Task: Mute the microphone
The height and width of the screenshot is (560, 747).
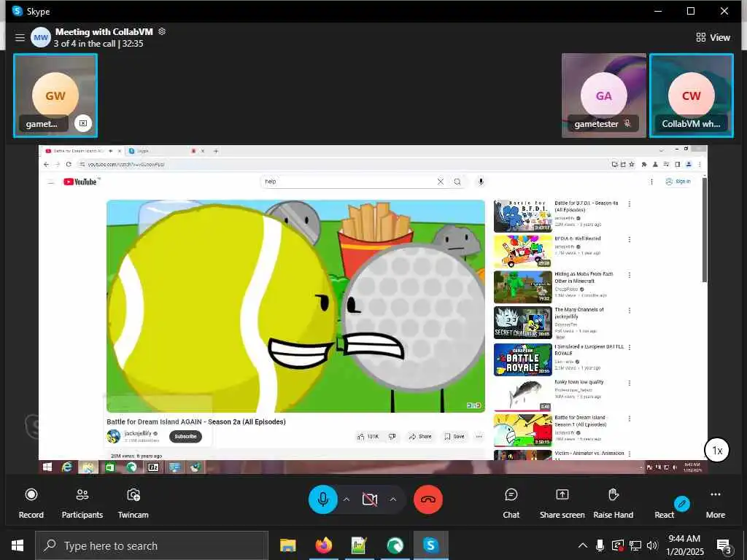Action: [323, 499]
